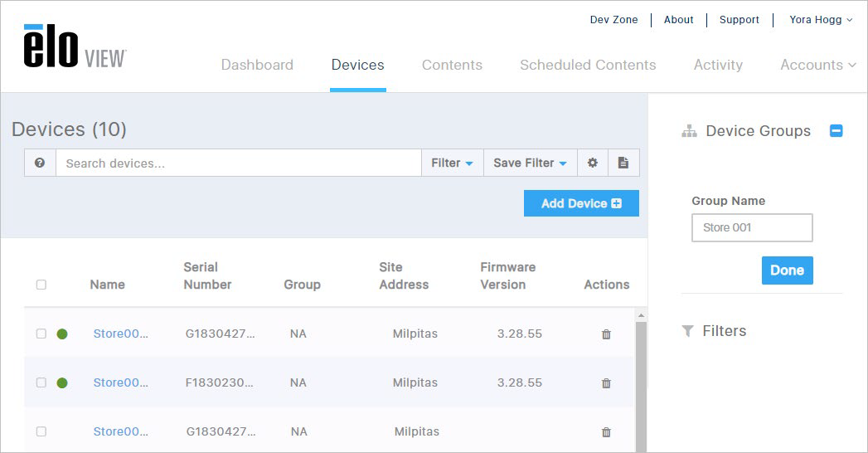868x453 pixels.
Task: Select checkbox of the row without firmware version
Action: point(41,431)
